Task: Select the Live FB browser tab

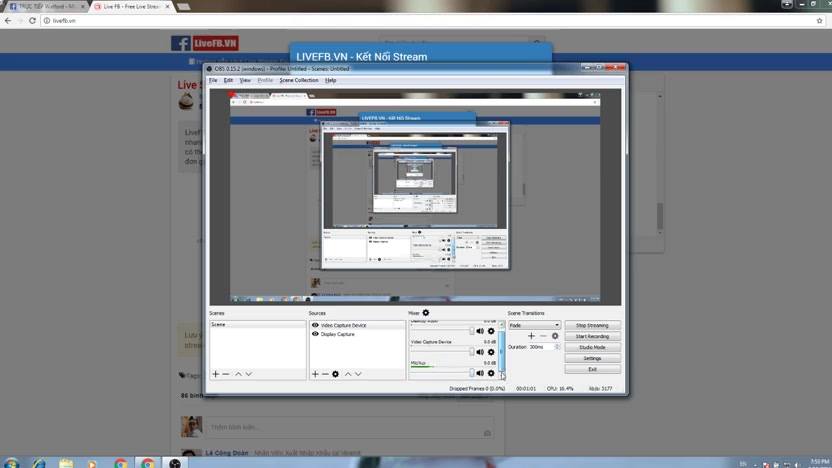Action: 131,6
